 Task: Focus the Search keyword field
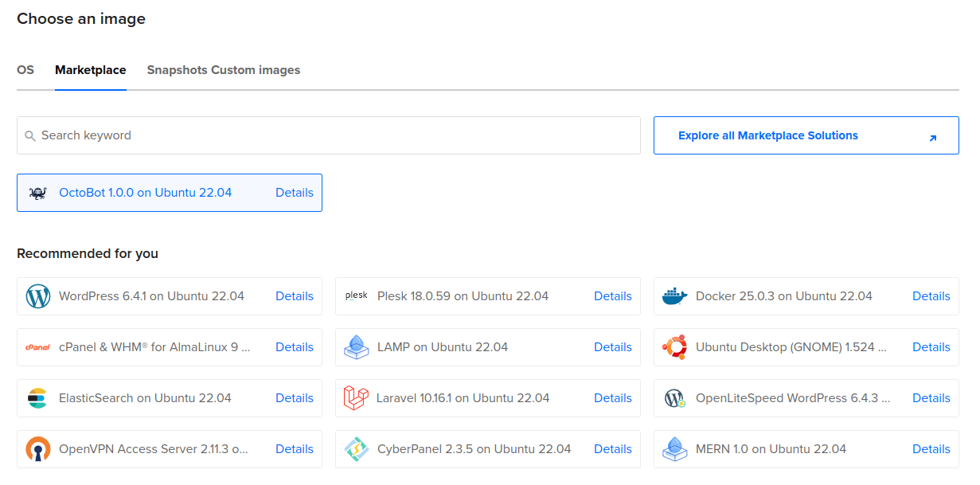point(329,135)
